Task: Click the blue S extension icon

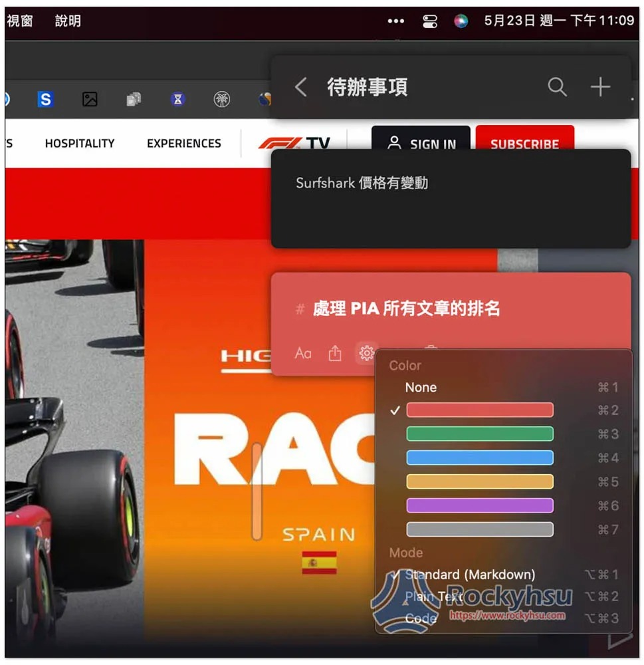Action: (x=45, y=99)
